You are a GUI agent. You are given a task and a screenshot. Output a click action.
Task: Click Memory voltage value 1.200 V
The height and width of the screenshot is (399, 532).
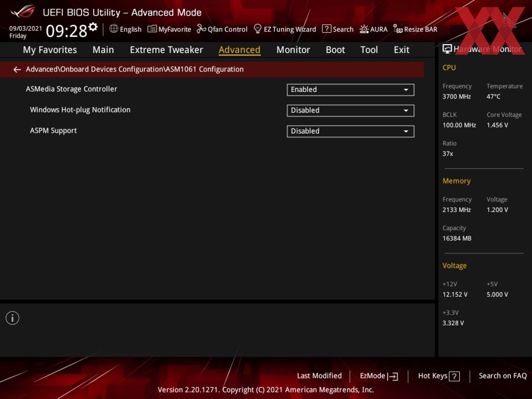497,210
